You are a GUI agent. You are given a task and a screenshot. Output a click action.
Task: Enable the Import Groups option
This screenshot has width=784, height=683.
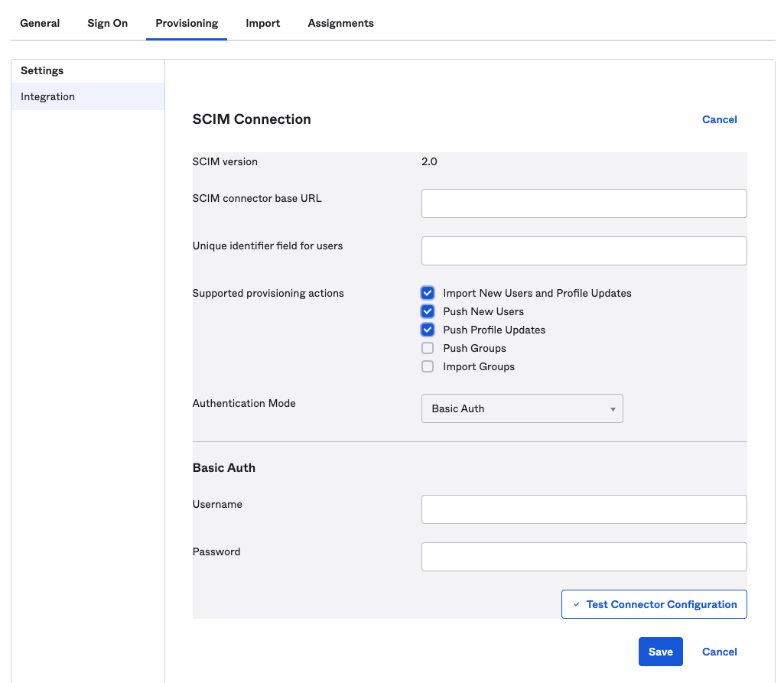pyautogui.click(x=427, y=366)
